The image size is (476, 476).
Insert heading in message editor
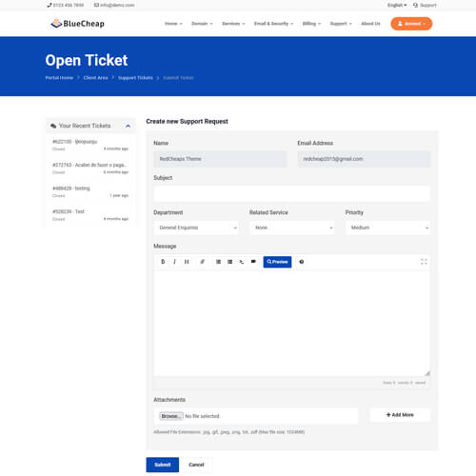187,262
